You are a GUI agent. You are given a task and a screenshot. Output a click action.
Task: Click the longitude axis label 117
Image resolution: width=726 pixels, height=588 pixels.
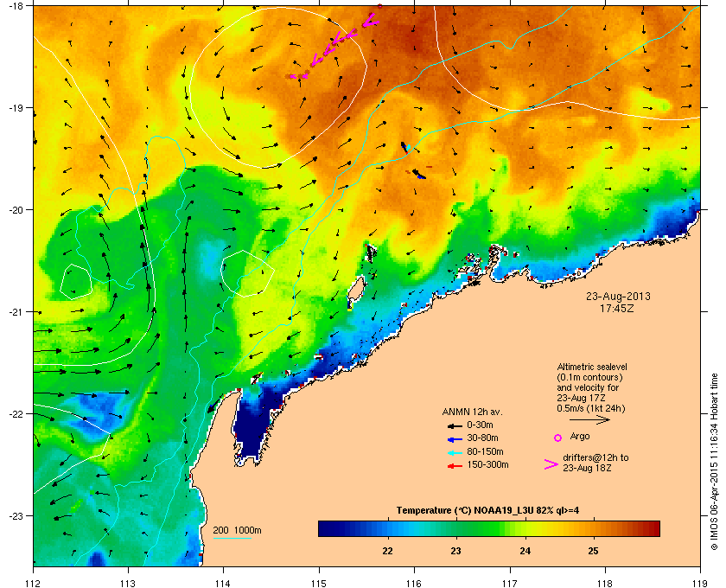tap(510, 583)
